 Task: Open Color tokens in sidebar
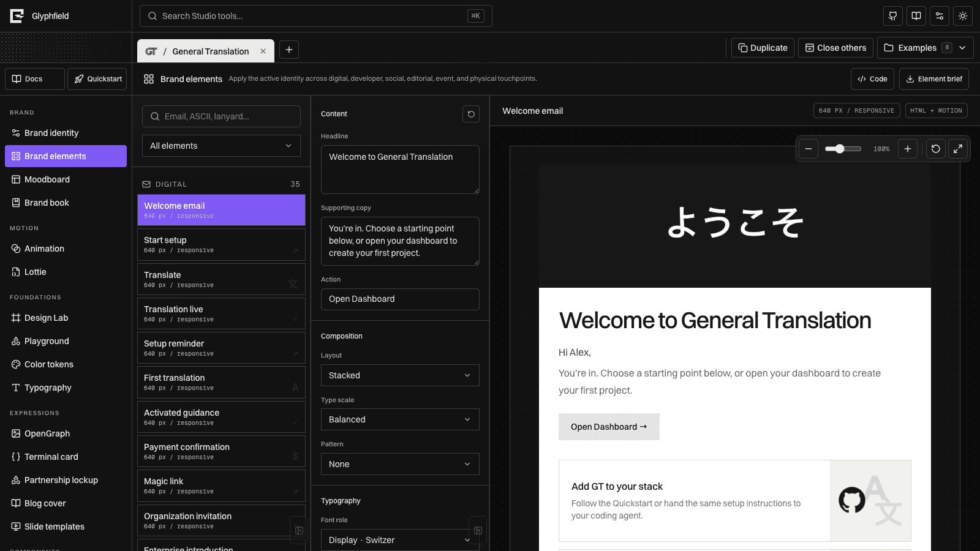(x=66, y=364)
